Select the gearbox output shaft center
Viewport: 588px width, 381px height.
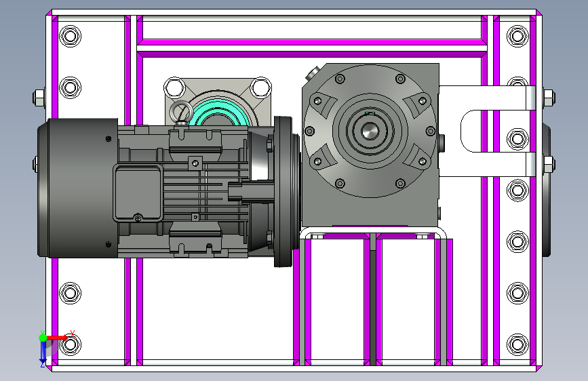[x=370, y=130]
